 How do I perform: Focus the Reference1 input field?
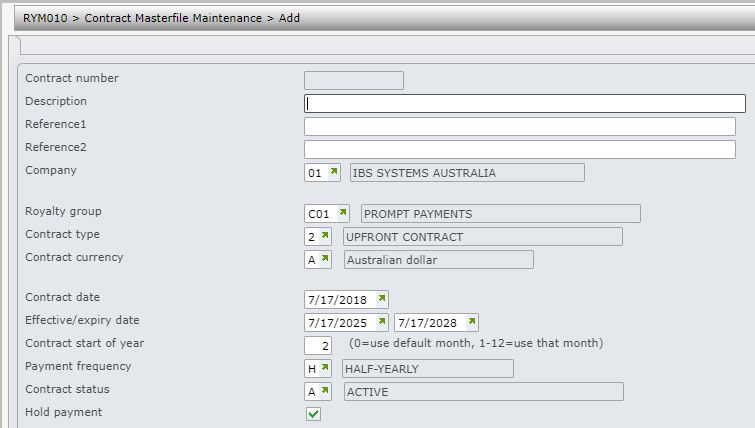[520, 127]
